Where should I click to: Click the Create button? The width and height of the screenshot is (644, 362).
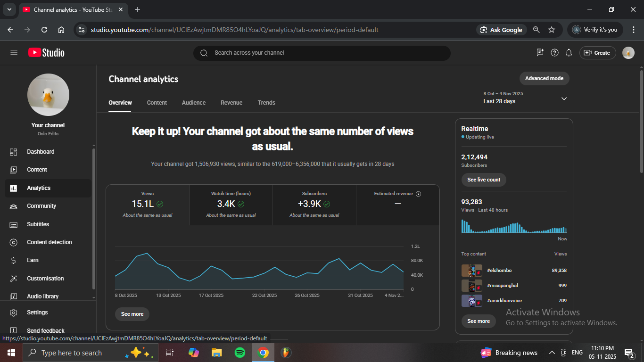click(x=597, y=53)
